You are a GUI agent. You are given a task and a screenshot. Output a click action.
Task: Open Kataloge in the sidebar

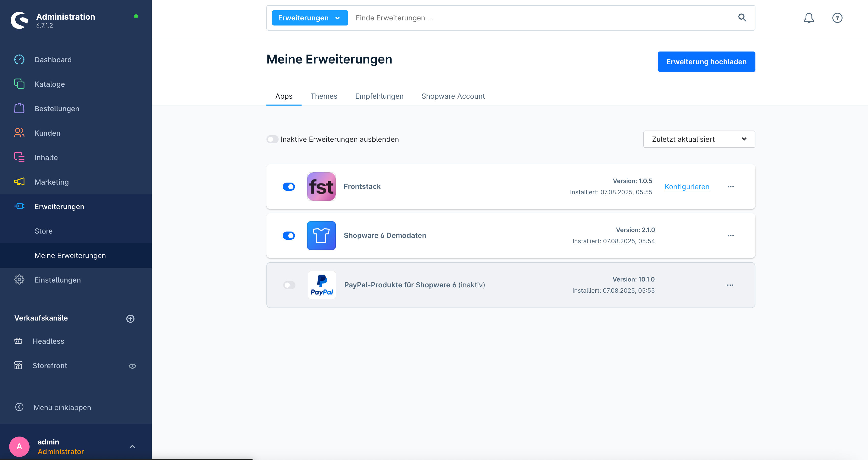(x=49, y=84)
